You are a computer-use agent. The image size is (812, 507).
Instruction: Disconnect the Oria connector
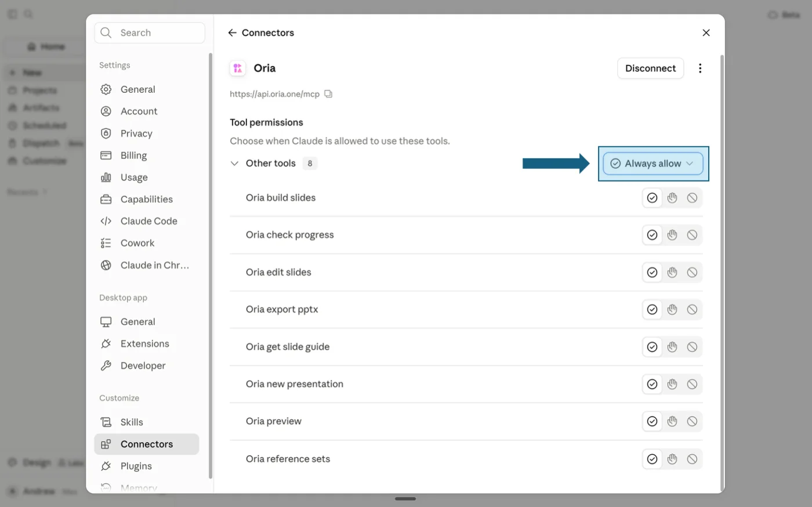pyautogui.click(x=650, y=68)
